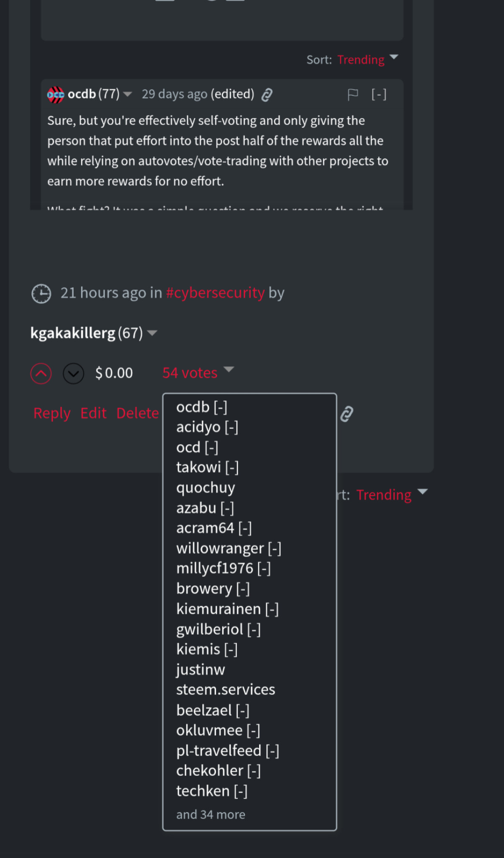Click the flag icon on ocdb's comment

click(352, 95)
